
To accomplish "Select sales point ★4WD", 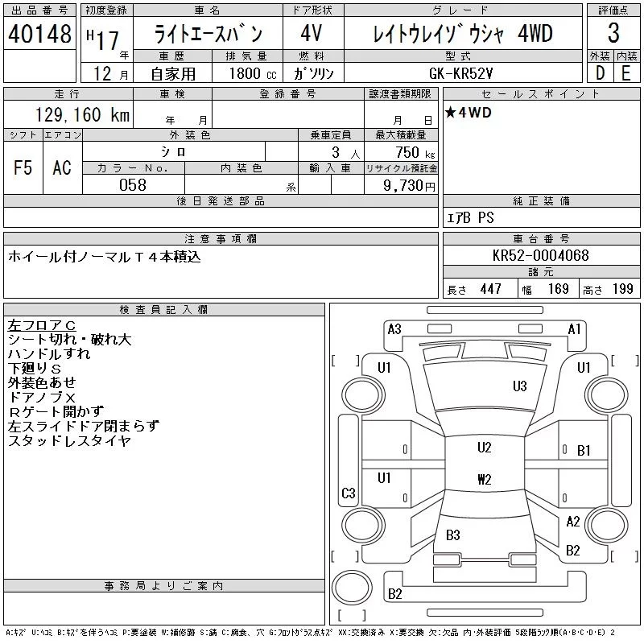I will coord(469,113).
